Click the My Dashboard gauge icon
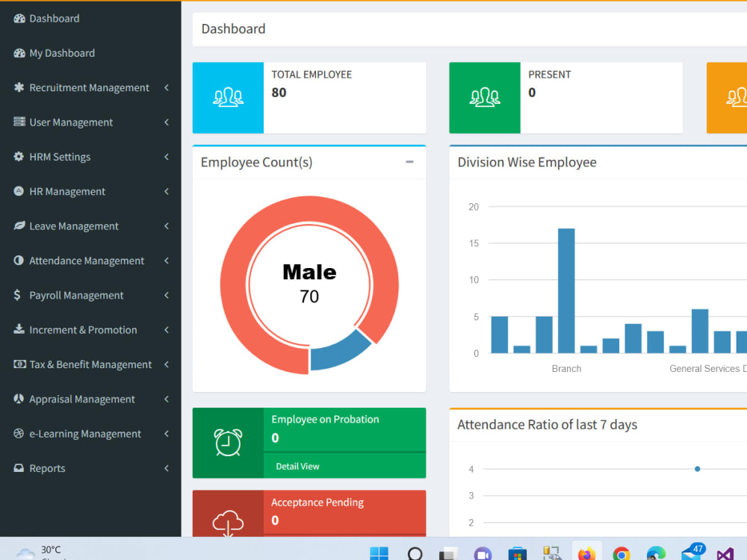Screen dimensions: 747x560 pos(19,53)
